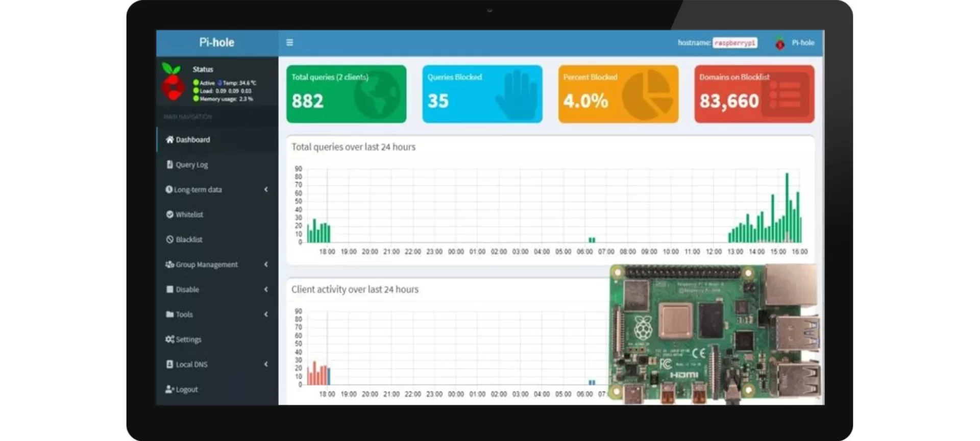Viewport: 980px width, 441px height.
Task: Open the Settings page
Action: [217, 339]
